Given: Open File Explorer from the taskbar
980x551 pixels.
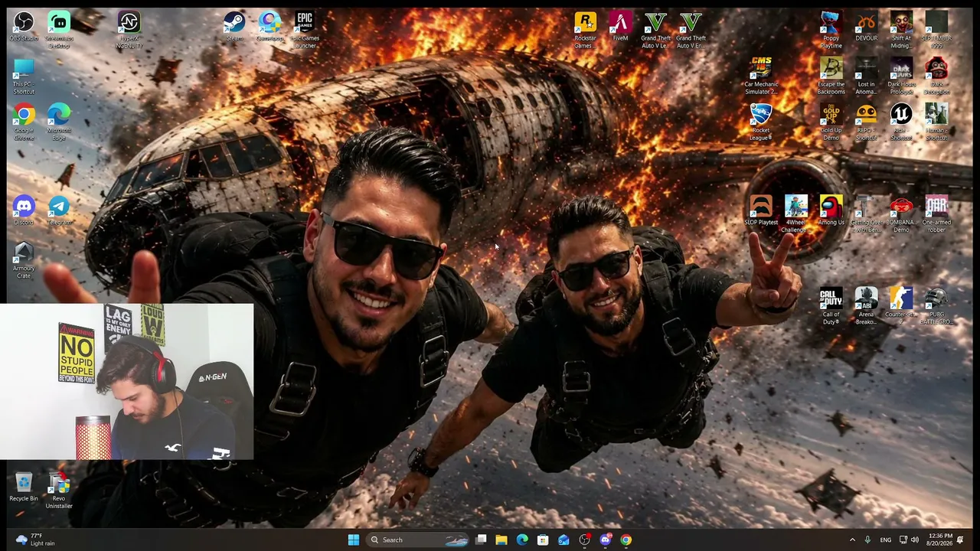Looking at the screenshot, I should (501, 540).
